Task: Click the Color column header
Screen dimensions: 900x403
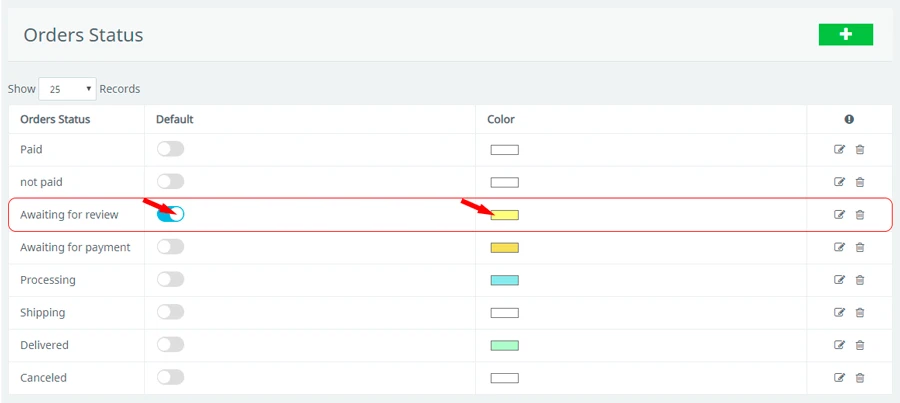Action: (x=501, y=119)
